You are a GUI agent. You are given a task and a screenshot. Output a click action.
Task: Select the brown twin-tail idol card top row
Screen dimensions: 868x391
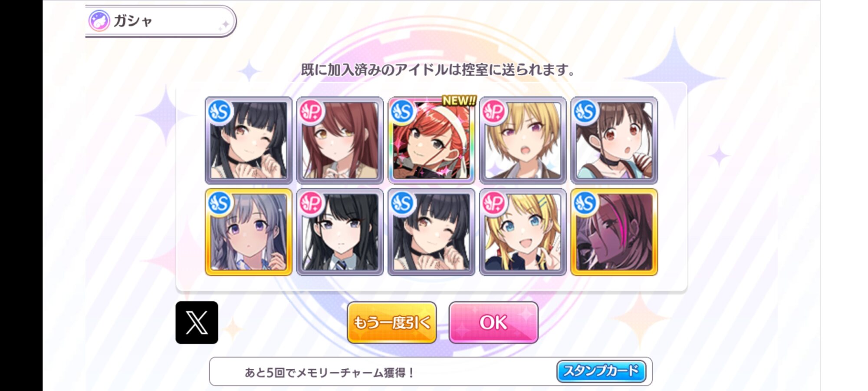coord(614,140)
